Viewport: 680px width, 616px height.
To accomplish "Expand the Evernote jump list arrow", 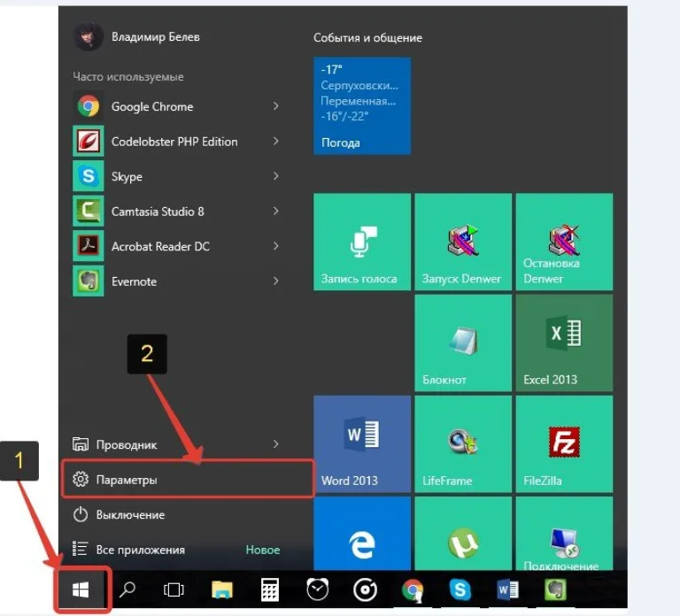I will point(276,281).
